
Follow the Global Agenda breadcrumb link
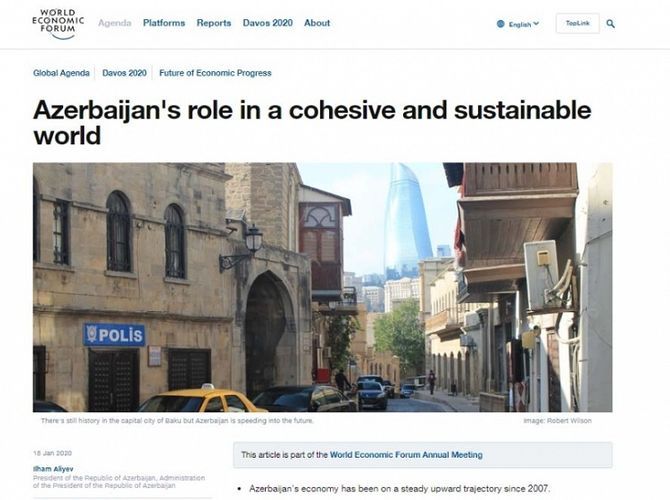click(61, 73)
